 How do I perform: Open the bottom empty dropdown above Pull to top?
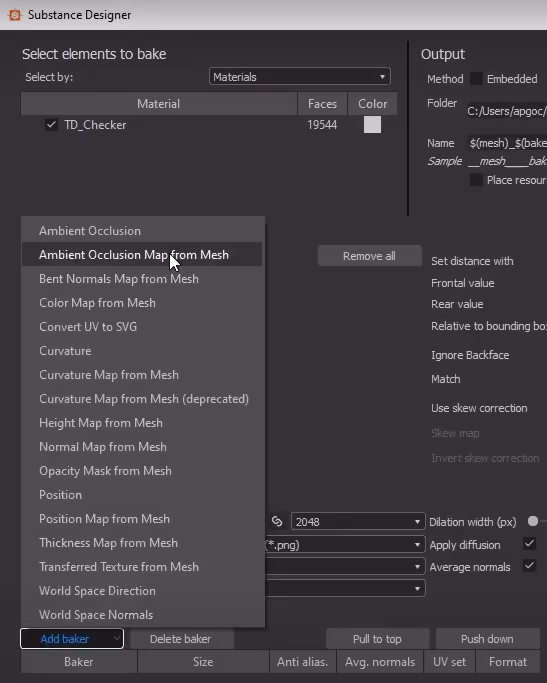click(344, 588)
